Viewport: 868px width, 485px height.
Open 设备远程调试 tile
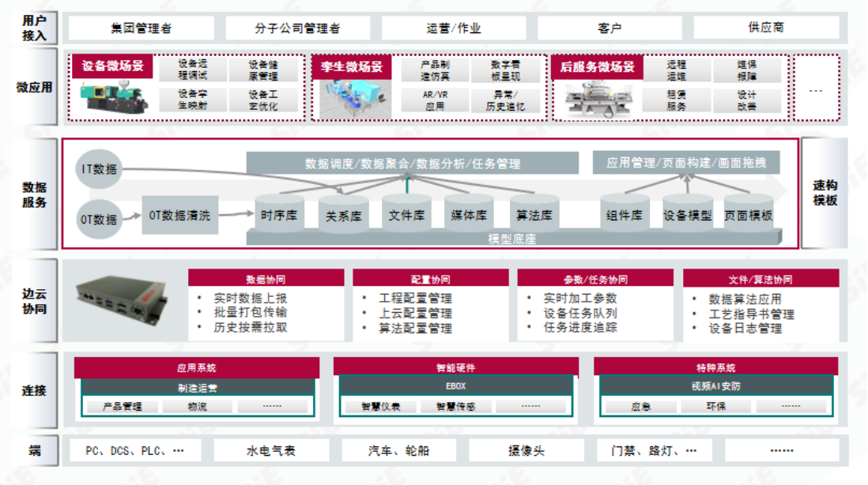coord(193,70)
